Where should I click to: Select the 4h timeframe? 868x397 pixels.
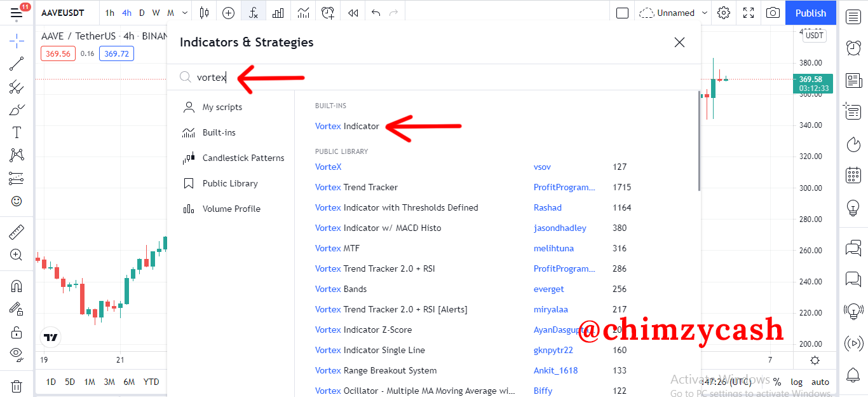click(127, 13)
